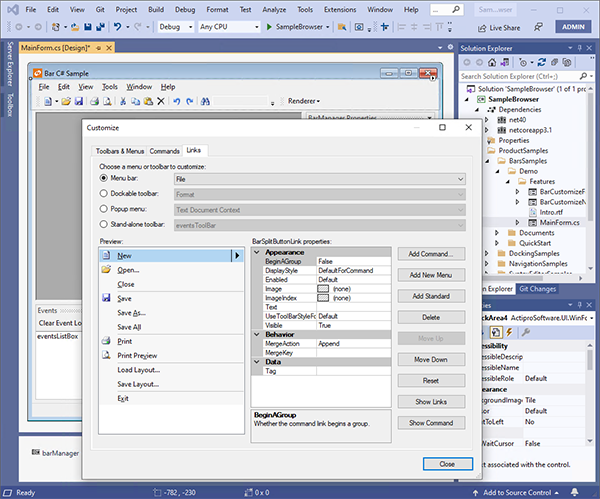Click the Delete X icon in Bar Sample toolbar
The width and height of the screenshot is (600, 499).
pyautogui.click(x=161, y=101)
